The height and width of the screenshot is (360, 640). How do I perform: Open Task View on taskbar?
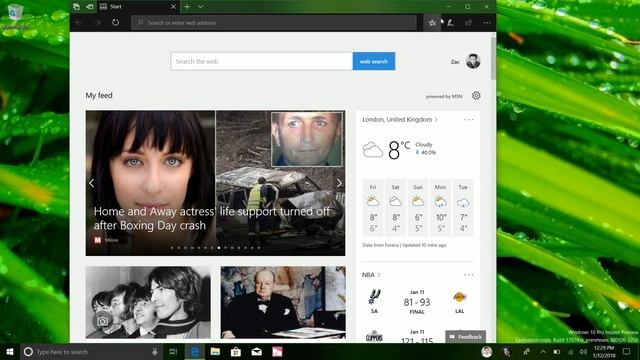coord(173,351)
